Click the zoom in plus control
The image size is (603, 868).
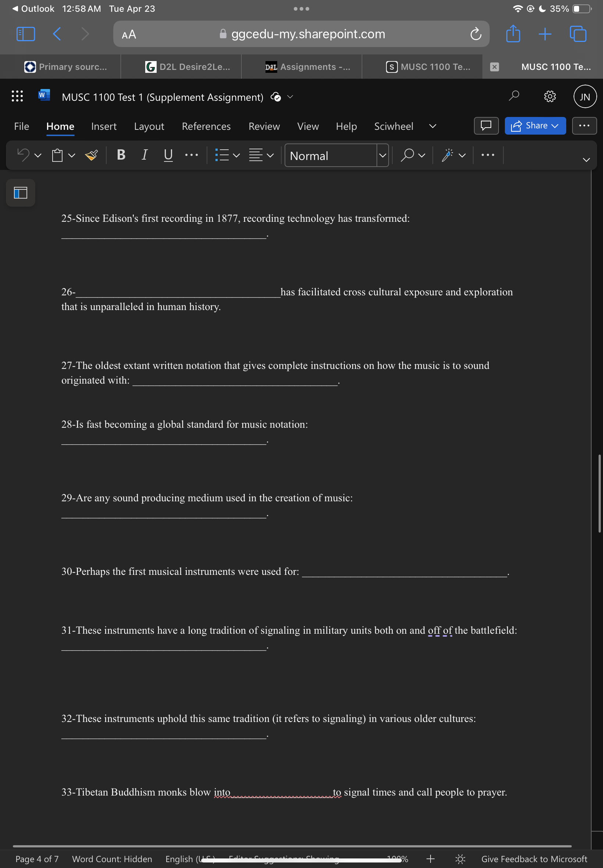click(430, 859)
